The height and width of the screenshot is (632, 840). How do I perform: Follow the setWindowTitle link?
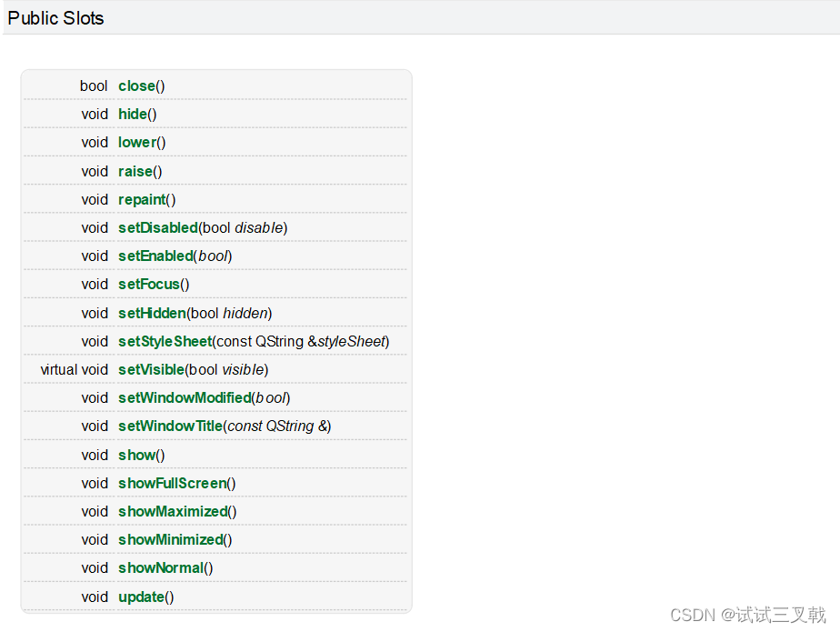pos(170,426)
